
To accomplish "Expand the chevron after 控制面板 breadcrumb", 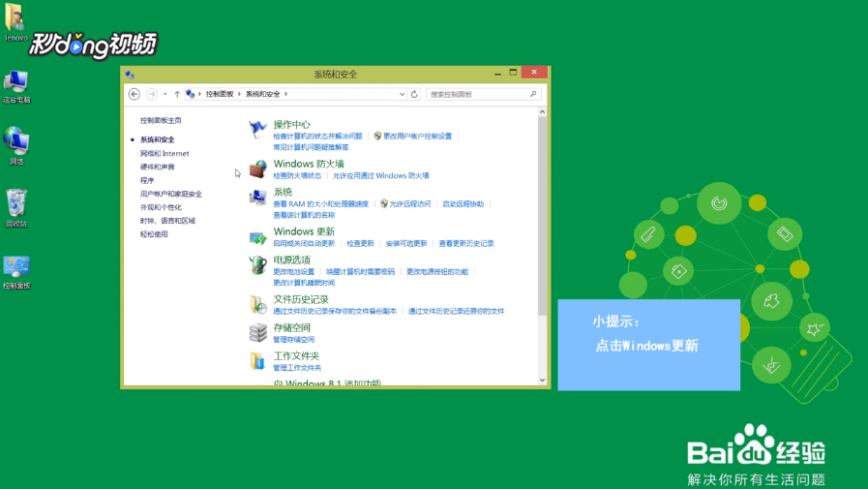I will pos(240,94).
